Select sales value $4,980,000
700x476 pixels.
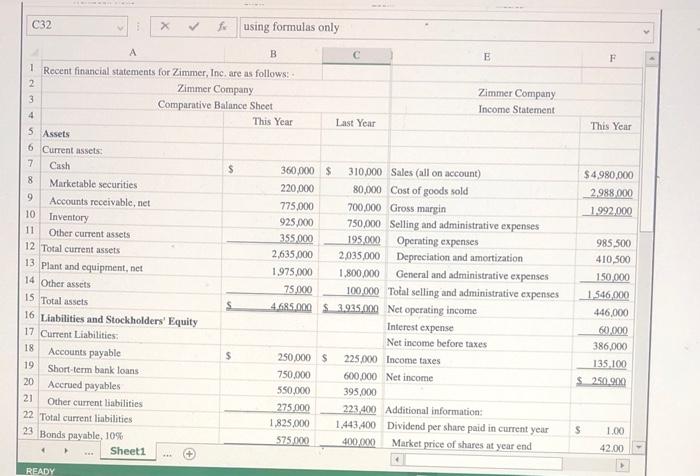click(x=608, y=175)
